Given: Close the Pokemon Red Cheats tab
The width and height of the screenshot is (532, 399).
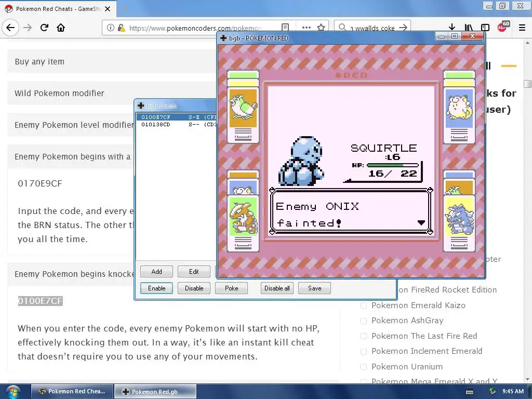Looking at the screenshot, I should coord(108,9).
